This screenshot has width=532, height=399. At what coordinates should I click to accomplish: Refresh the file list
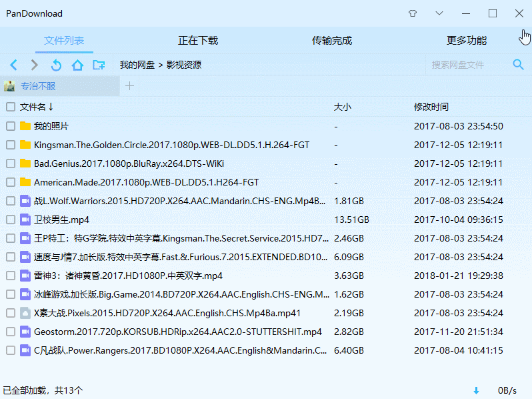56,65
